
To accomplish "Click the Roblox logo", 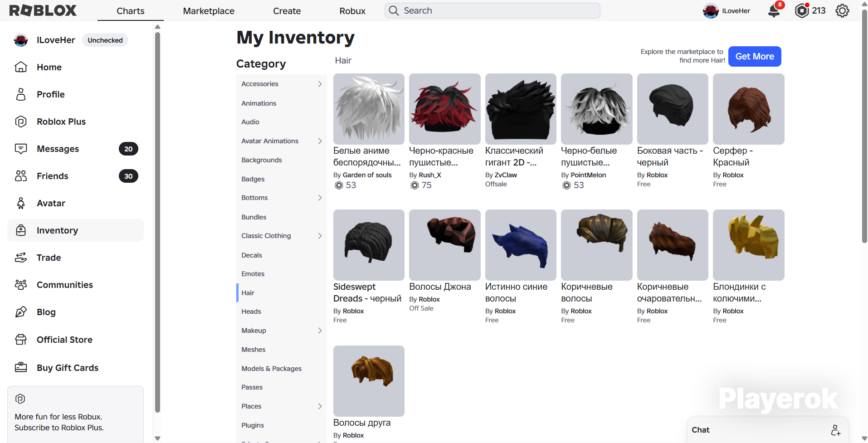I will [x=43, y=10].
